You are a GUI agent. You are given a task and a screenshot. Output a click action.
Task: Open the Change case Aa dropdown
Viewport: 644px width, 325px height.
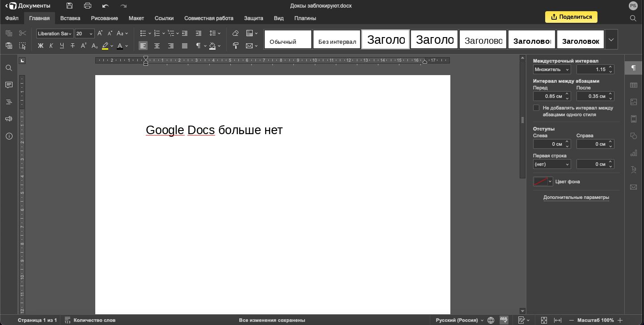point(122,33)
